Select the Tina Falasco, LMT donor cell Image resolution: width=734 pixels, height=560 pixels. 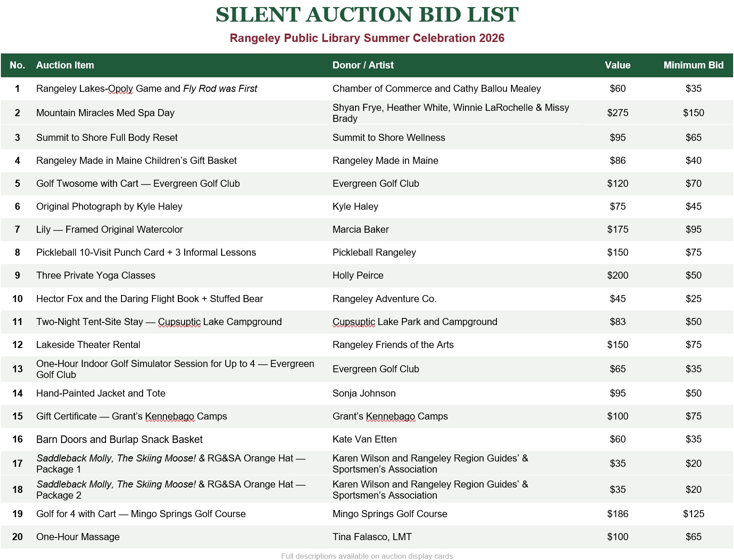click(x=372, y=537)
